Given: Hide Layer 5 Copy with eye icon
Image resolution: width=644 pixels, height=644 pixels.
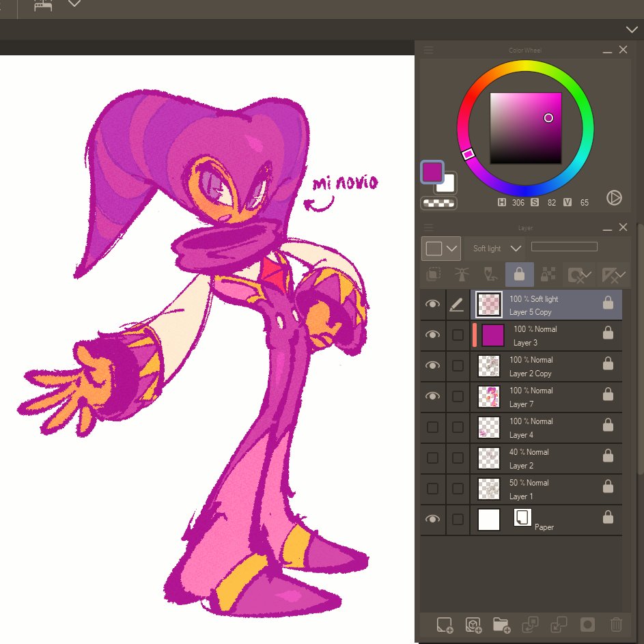Looking at the screenshot, I should (432, 304).
